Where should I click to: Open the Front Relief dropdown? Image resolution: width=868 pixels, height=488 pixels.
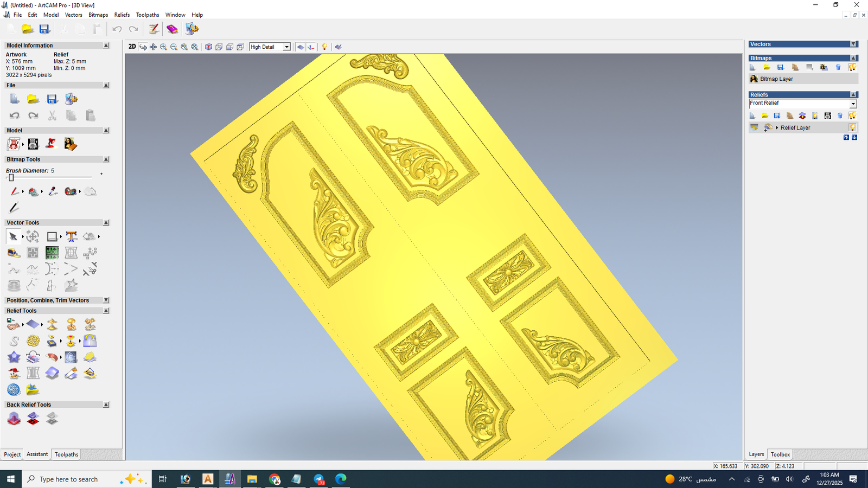pyautogui.click(x=853, y=104)
